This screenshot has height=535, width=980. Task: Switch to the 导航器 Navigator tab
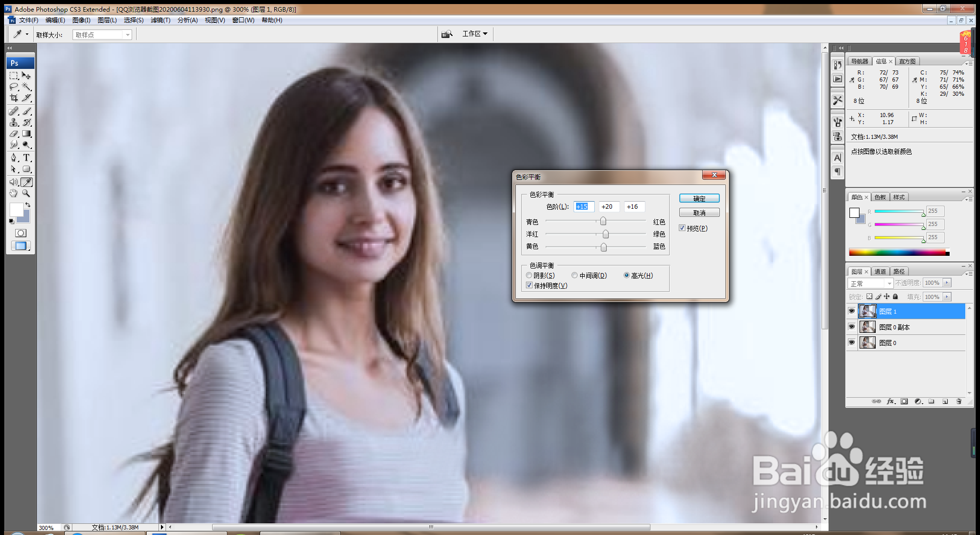point(860,61)
